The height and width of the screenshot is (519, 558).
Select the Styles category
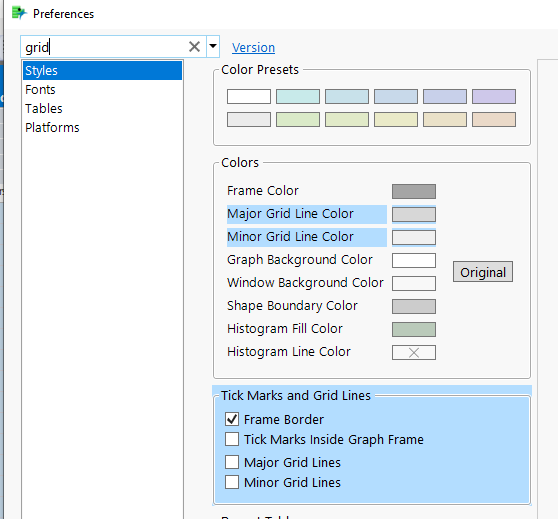tap(102, 70)
